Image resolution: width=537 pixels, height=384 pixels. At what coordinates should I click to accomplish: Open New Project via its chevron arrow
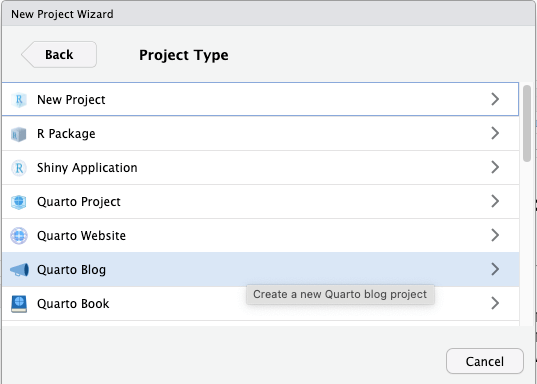pyautogui.click(x=495, y=99)
